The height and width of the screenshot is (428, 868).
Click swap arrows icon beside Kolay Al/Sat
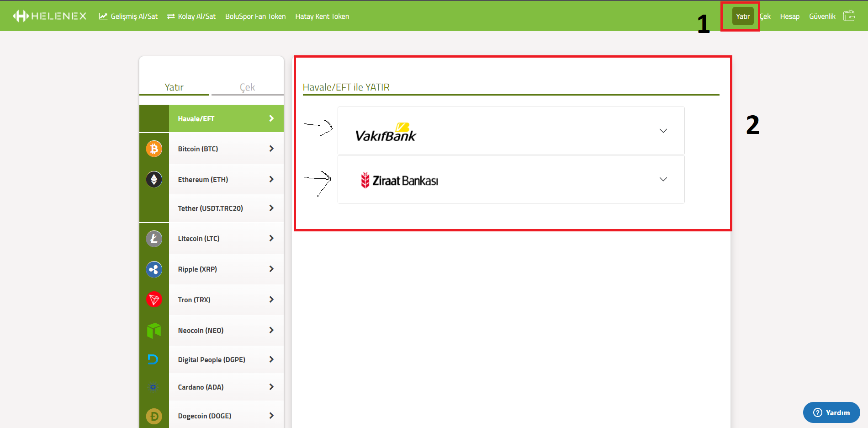coord(171,16)
